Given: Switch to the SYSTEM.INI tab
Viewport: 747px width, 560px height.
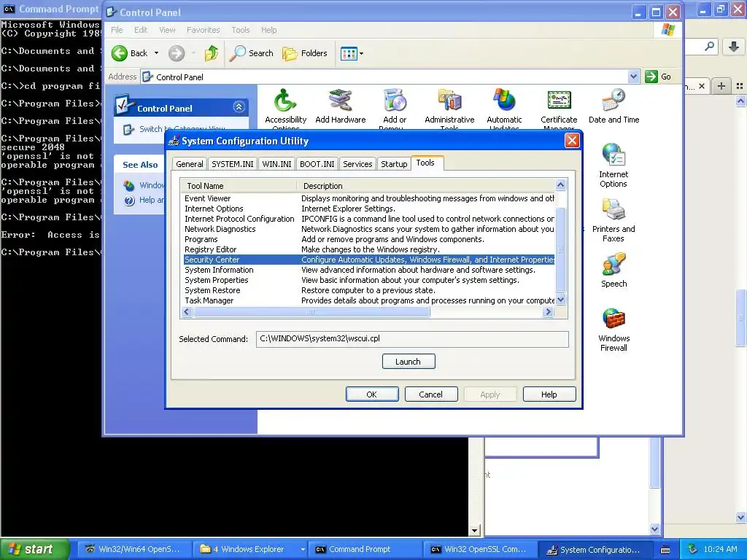Looking at the screenshot, I should 233,164.
